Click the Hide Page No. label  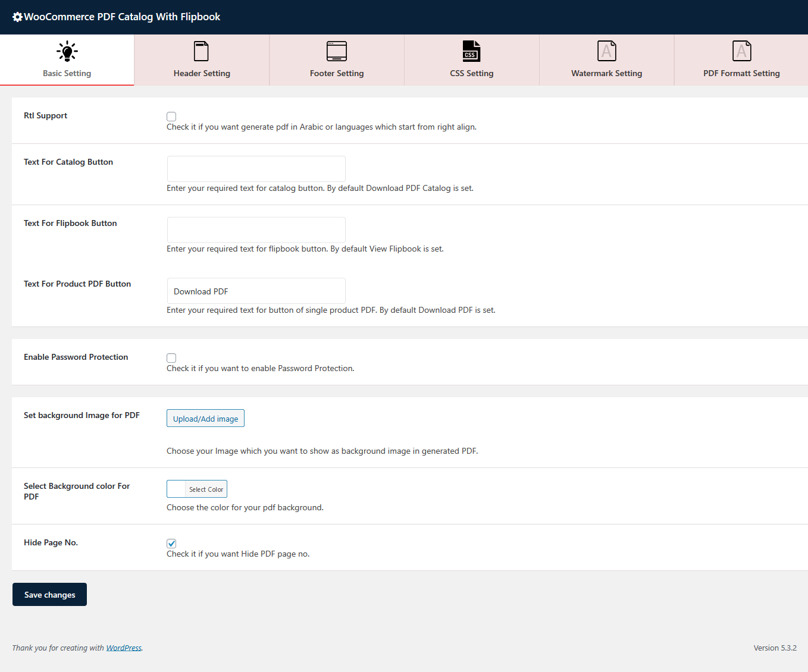[51, 542]
